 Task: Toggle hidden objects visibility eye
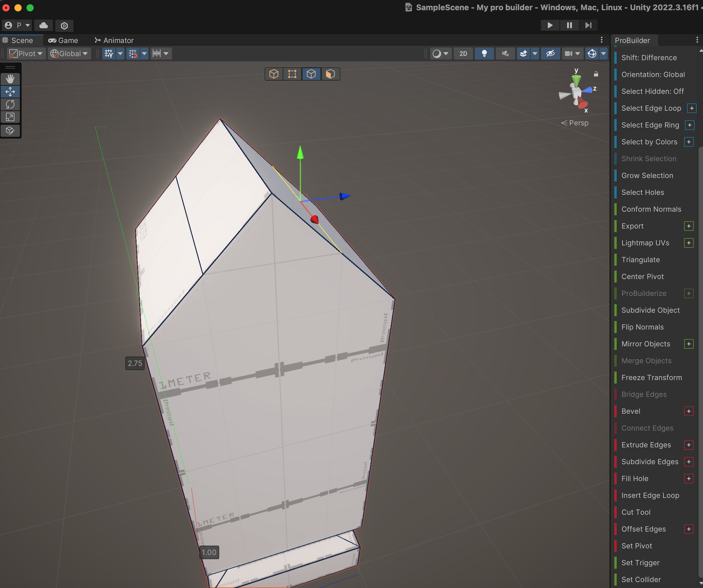pyautogui.click(x=550, y=54)
